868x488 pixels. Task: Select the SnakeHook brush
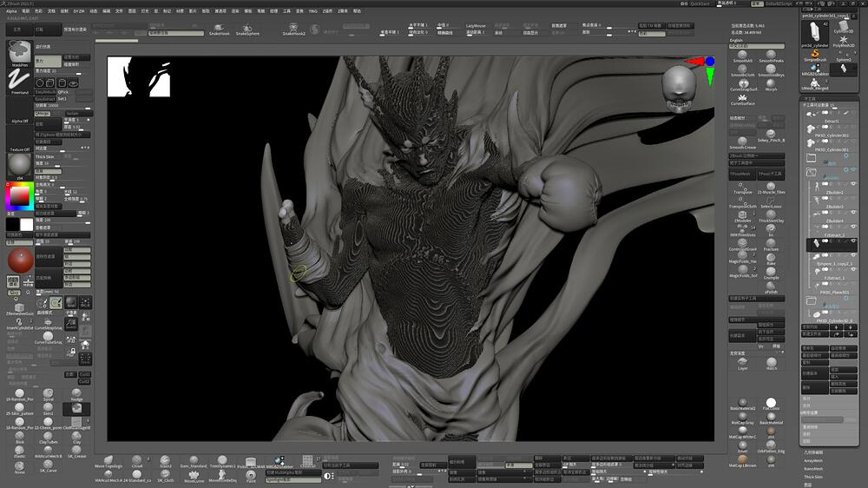[220, 30]
